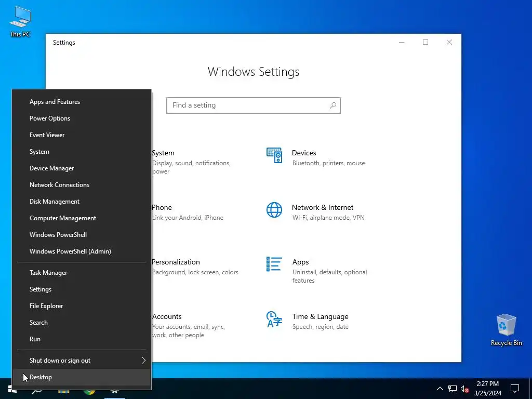Screen dimensions: 532x399
Task: Click 'Uninstall, defaults, optional features' text
Action: click(329, 276)
